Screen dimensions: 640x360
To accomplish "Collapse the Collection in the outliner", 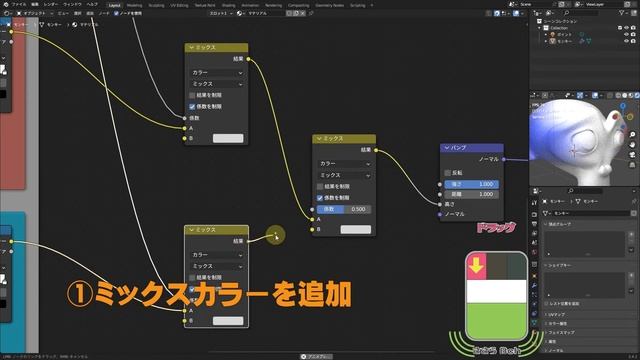I will (540, 28).
